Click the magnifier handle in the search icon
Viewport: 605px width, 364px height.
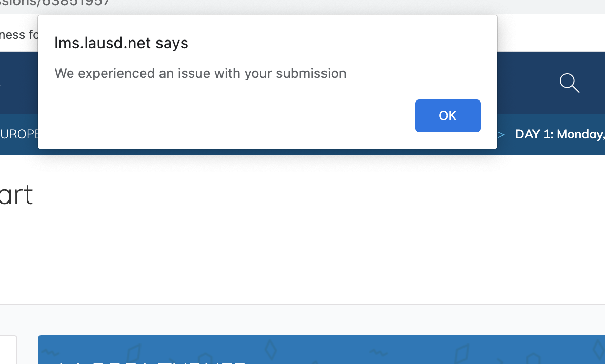pos(575,90)
